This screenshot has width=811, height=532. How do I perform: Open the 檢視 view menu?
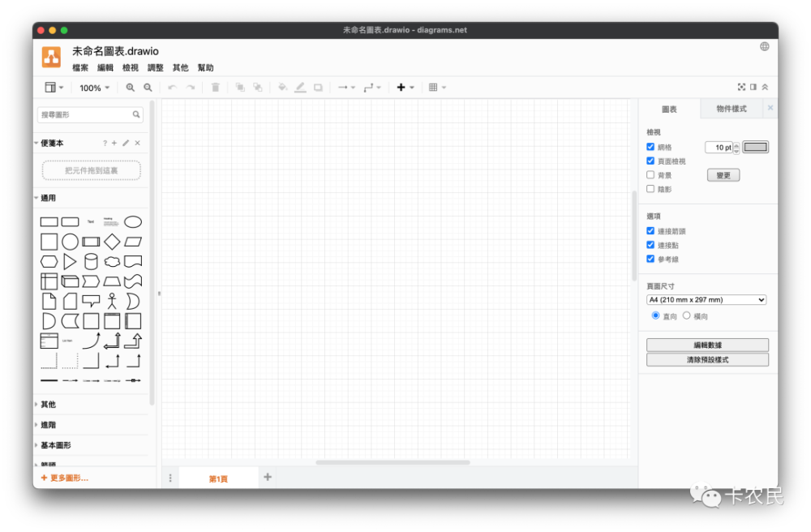[131, 68]
